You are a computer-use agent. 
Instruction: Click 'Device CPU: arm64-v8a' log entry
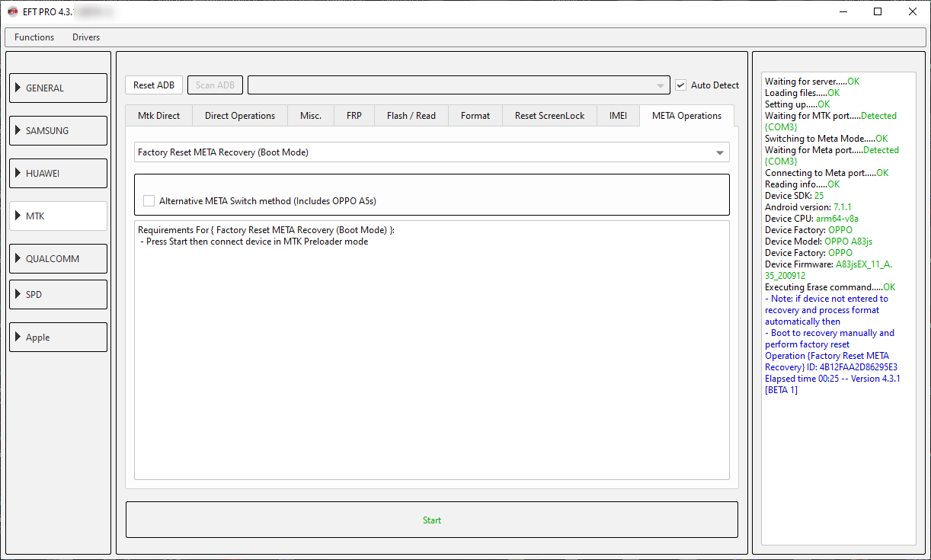click(x=811, y=219)
